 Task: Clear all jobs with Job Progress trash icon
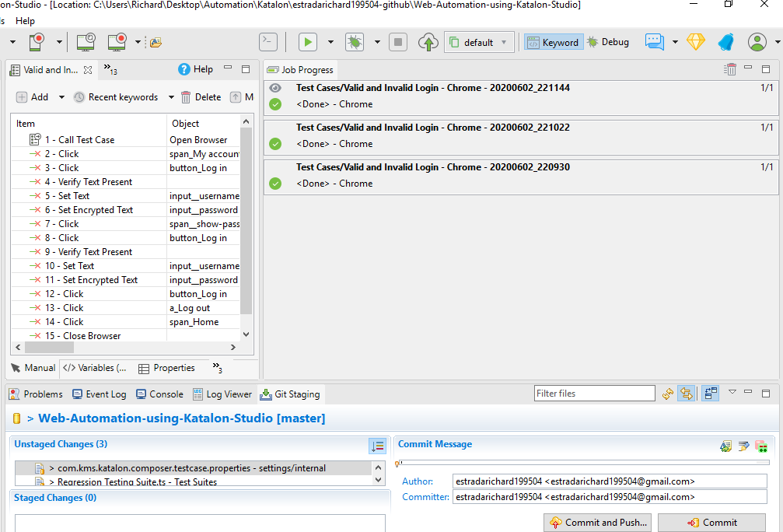[730, 69]
